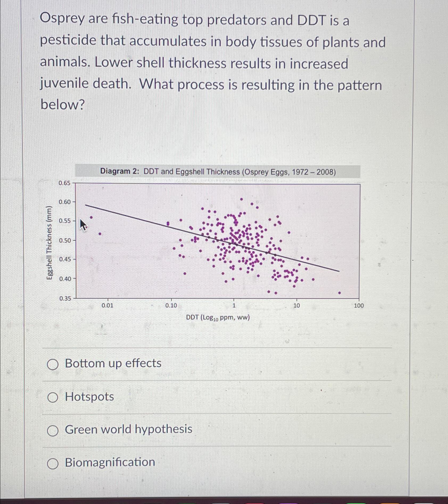Mark the "Green world hypothesis" radio button
This screenshot has width=448, height=504.
[53, 431]
